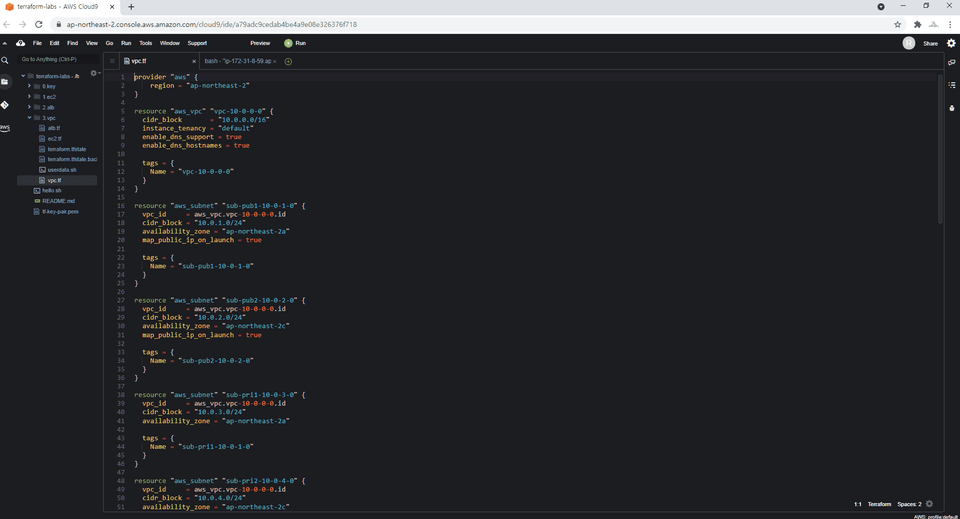This screenshot has height=519, width=960.
Task: Collapse the menu bar arrow icon
Action: tap(5, 43)
